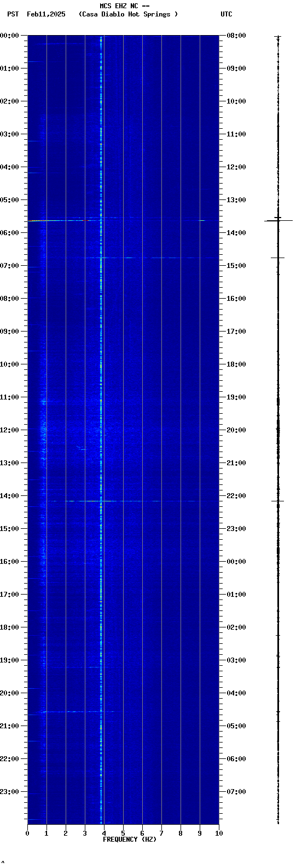Click the 'UTC' timezone label
This screenshot has height=868, width=302.
coord(226,14)
